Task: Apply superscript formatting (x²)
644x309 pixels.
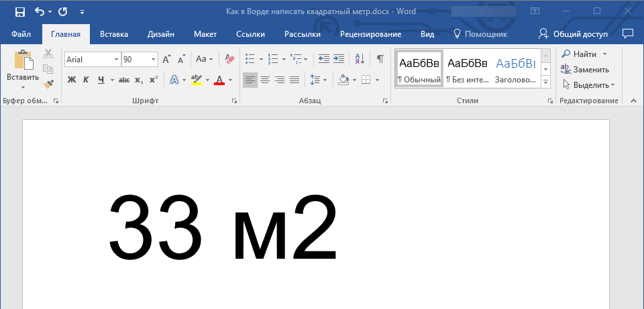Action: click(x=154, y=80)
